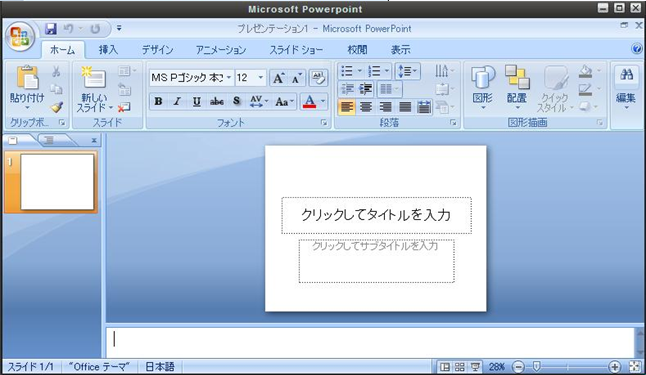Viewport: 646px width, 375px height.
Task: Open Customize Quick Access Toolbar arrow
Action: 119,28
